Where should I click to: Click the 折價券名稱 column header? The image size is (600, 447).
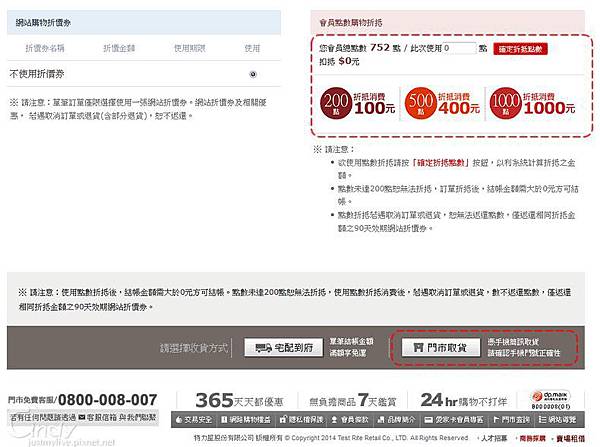pyautogui.click(x=45, y=48)
